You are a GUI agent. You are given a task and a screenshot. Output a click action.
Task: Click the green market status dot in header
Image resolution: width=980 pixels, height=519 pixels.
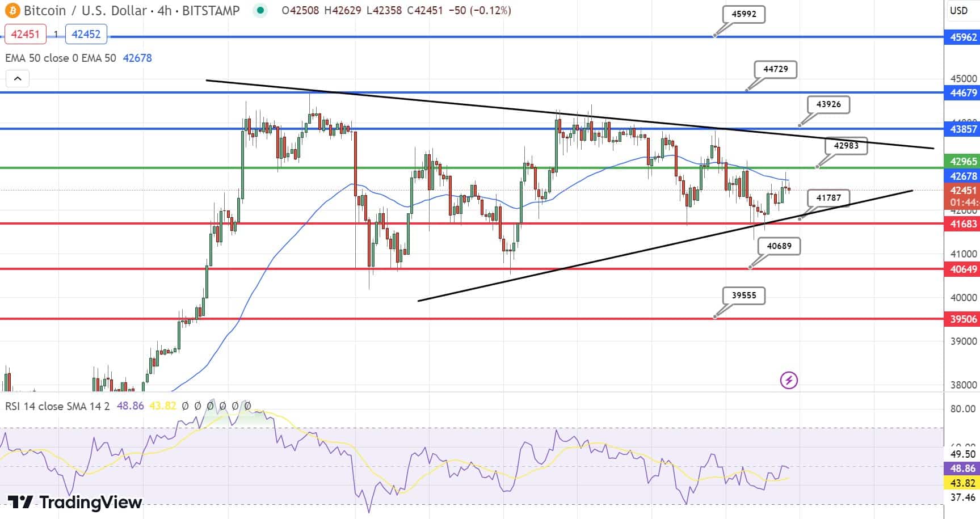(260, 10)
